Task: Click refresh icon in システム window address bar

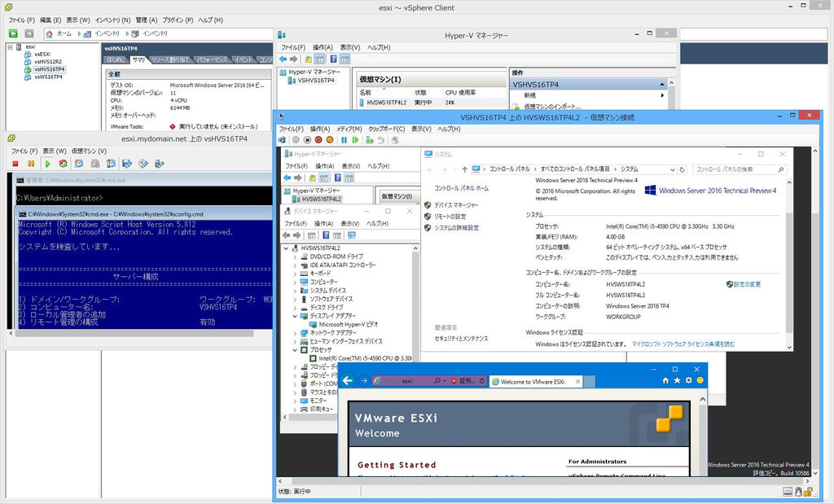Action: pyautogui.click(x=683, y=169)
